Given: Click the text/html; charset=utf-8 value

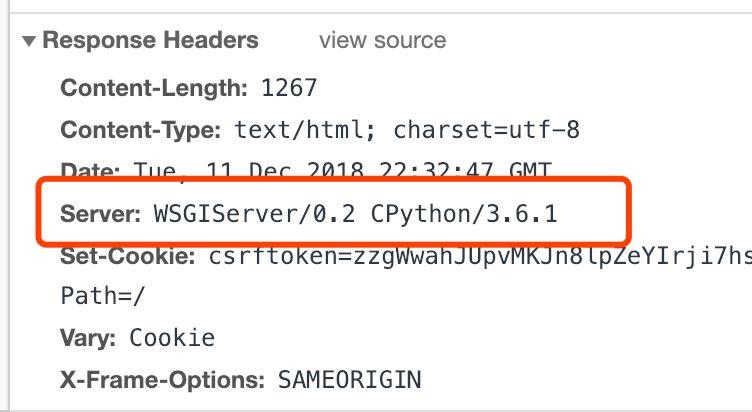Looking at the screenshot, I should pos(407,130).
